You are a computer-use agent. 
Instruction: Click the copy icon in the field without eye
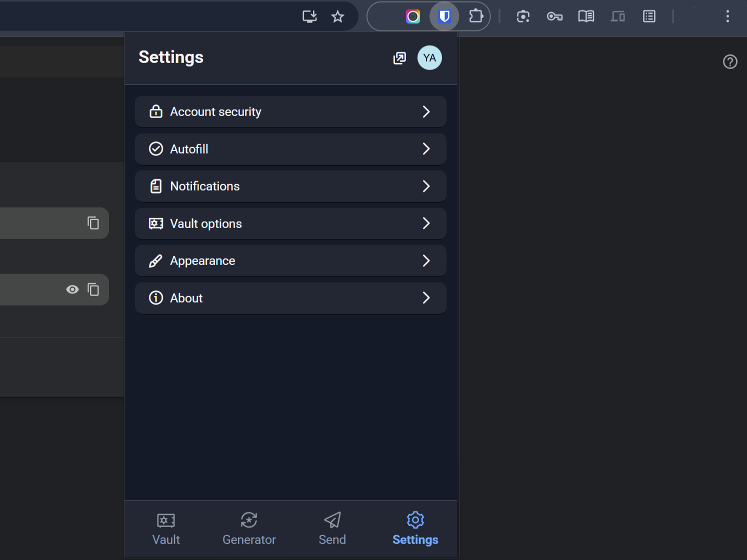click(x=93, y=223)
